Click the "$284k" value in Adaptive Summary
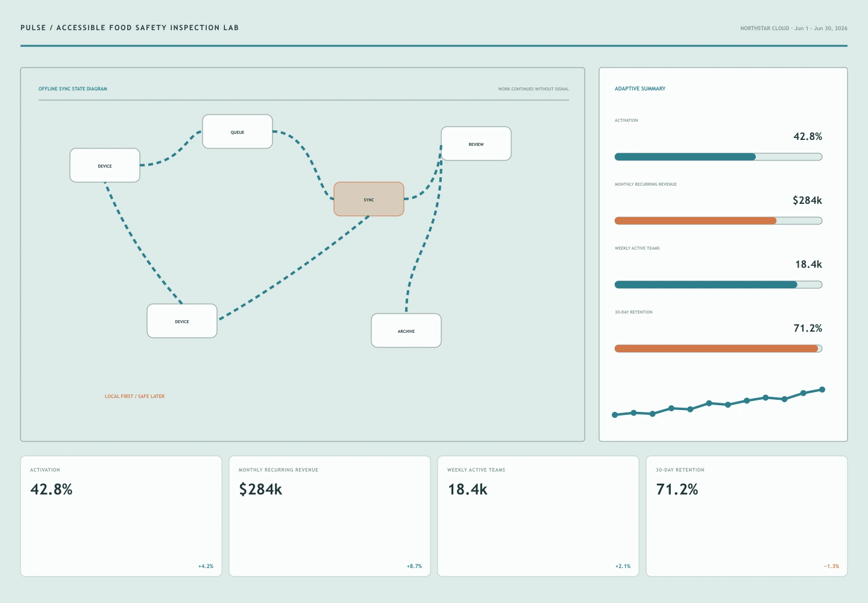This screenshot has height=603, width=868. (807, 200)
